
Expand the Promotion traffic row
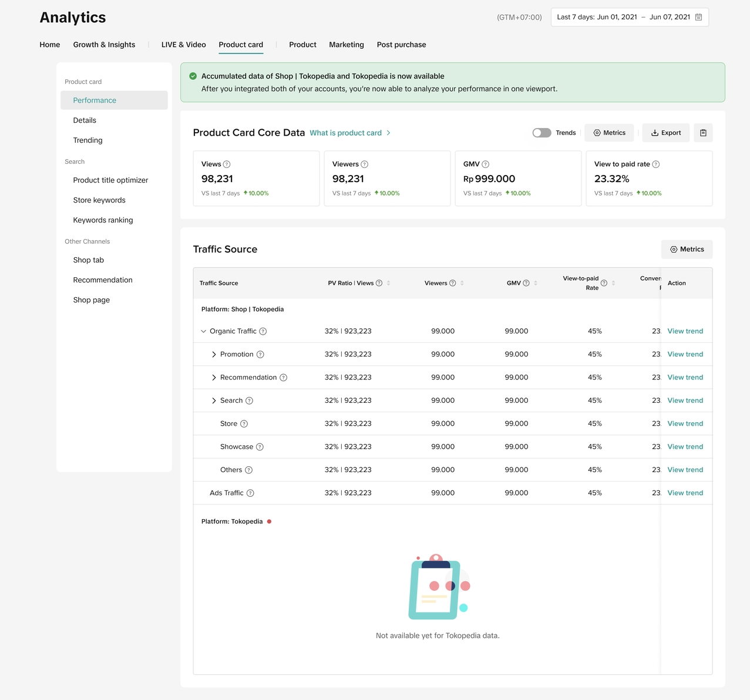tap(214, 355)
